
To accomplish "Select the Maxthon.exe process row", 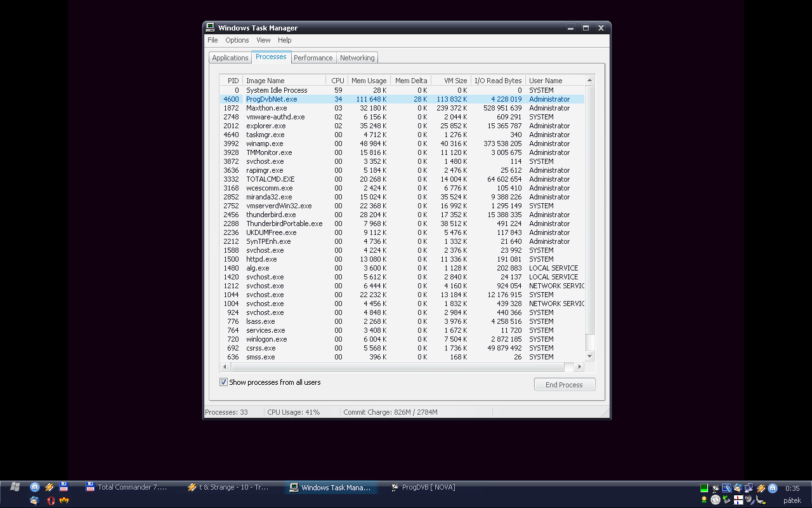I will pyautogui.click(x=402, y=108).
